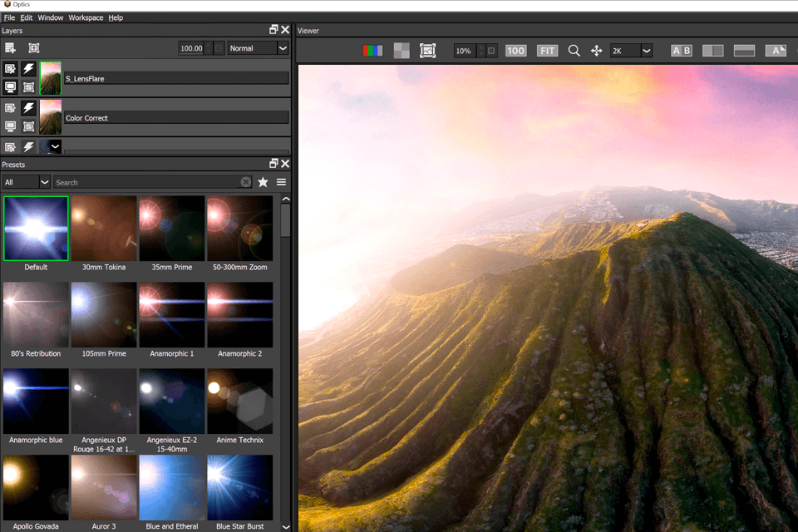Open the Window menu

click(x=51, y=17)
